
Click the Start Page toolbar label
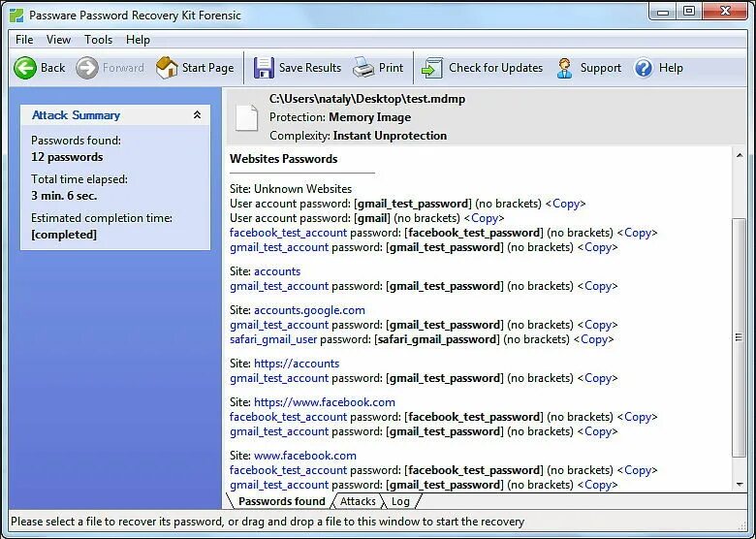click(x=207, y=68)
